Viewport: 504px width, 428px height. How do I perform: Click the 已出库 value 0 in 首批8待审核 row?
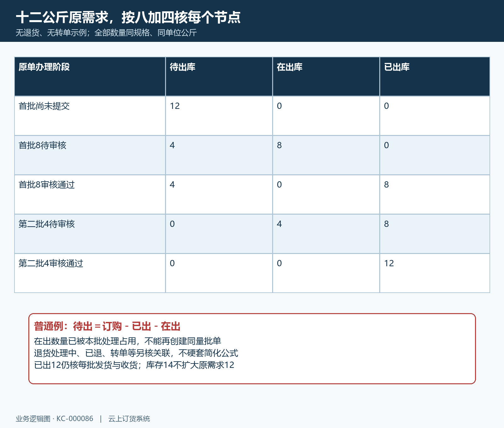click(387, 145)
